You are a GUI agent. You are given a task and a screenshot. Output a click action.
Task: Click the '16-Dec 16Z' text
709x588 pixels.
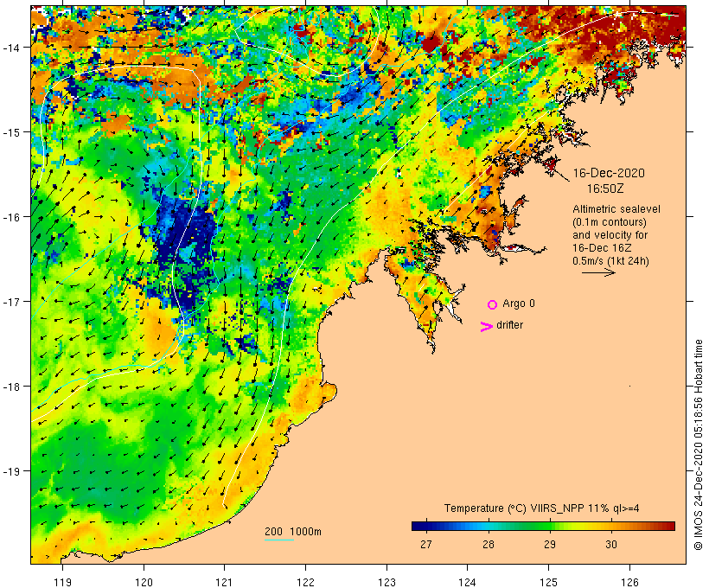pos(602,248)
